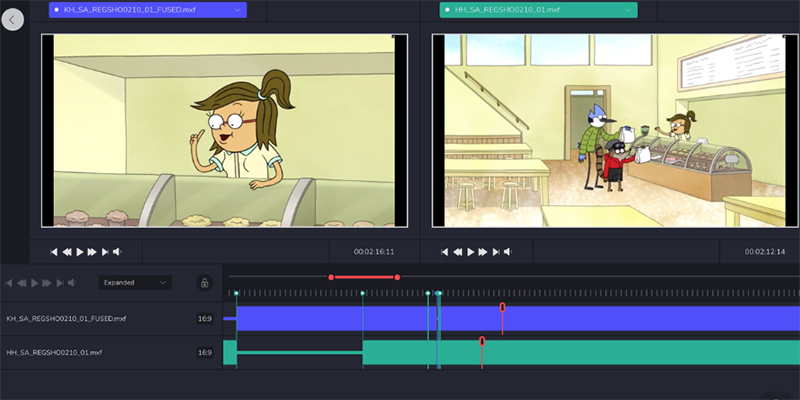Click the thin green gap segment on HH_SA track
Screen dimensions: 800x400
tap(299, 353)
